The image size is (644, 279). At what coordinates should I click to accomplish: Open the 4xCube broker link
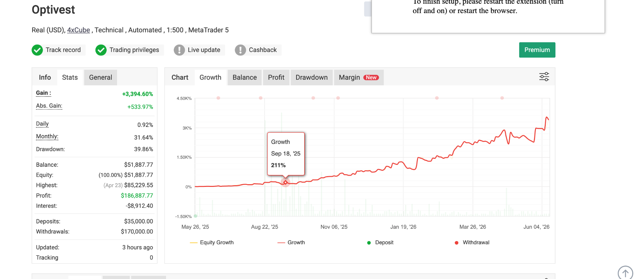tap(78, 30)
